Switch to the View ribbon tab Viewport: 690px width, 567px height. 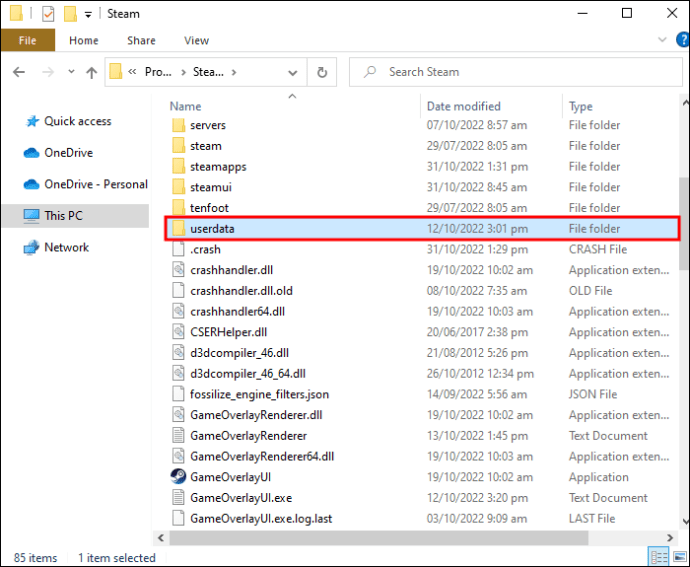(196, 40)
